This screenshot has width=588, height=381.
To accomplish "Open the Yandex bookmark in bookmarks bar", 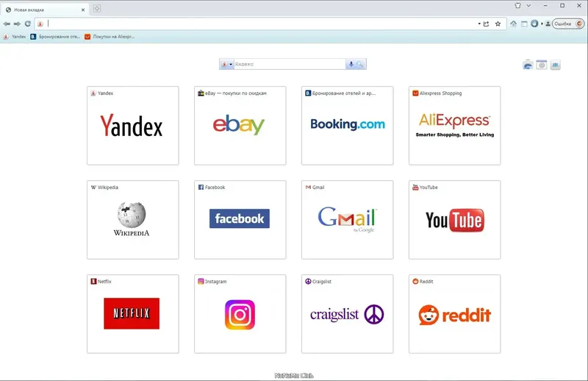I will [15, 37].
